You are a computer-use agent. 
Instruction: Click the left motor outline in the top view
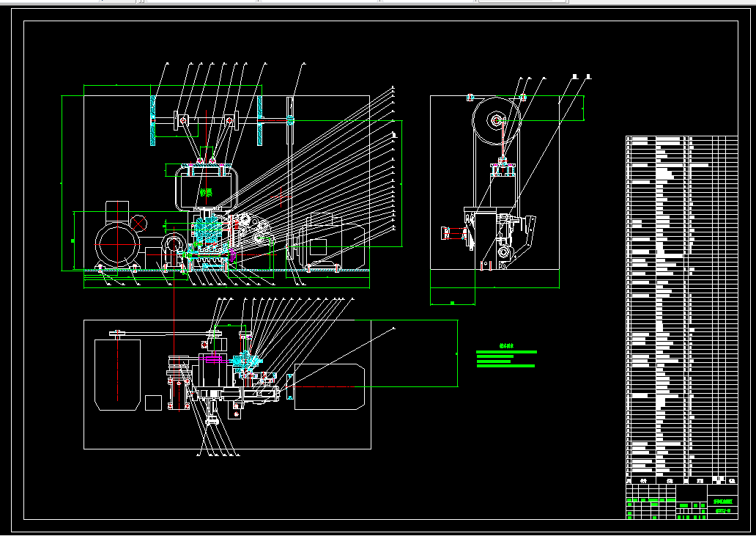(118, 375)
